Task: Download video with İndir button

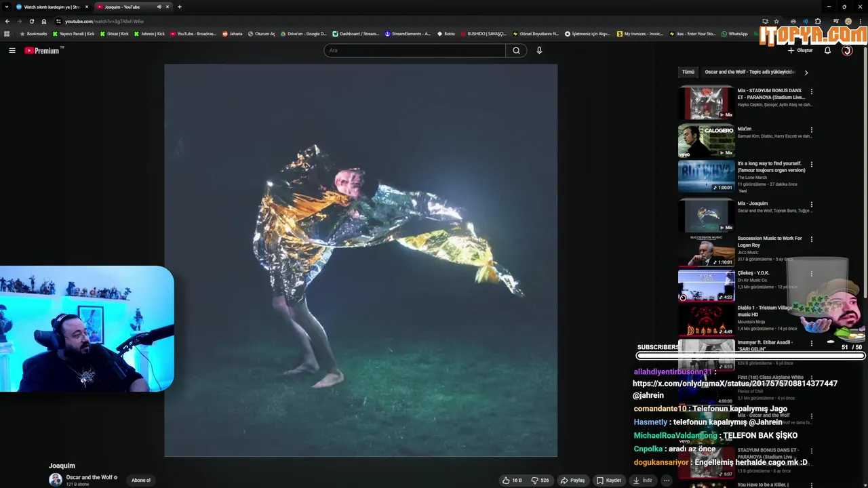Action: click(642, 480)
